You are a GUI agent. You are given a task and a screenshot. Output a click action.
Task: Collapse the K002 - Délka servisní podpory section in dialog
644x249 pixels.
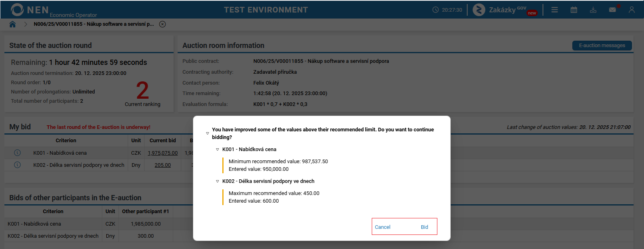(x=217, y=181)
